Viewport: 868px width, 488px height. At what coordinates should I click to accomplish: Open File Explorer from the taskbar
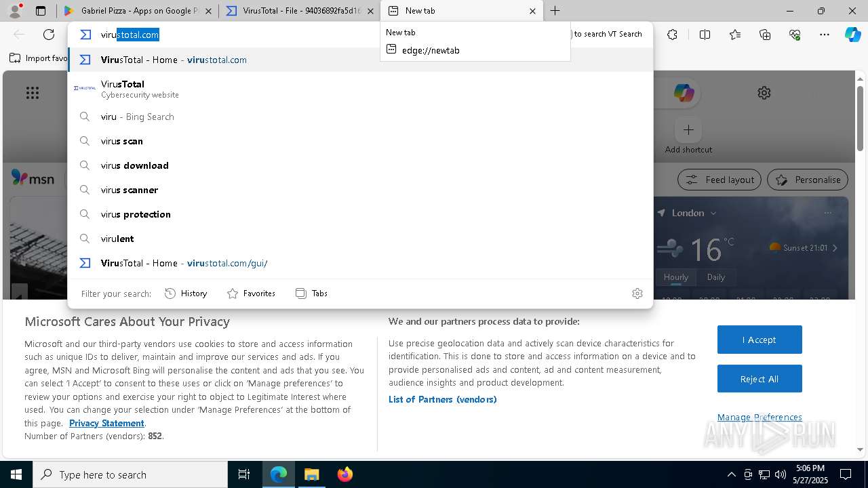[311, 474]
